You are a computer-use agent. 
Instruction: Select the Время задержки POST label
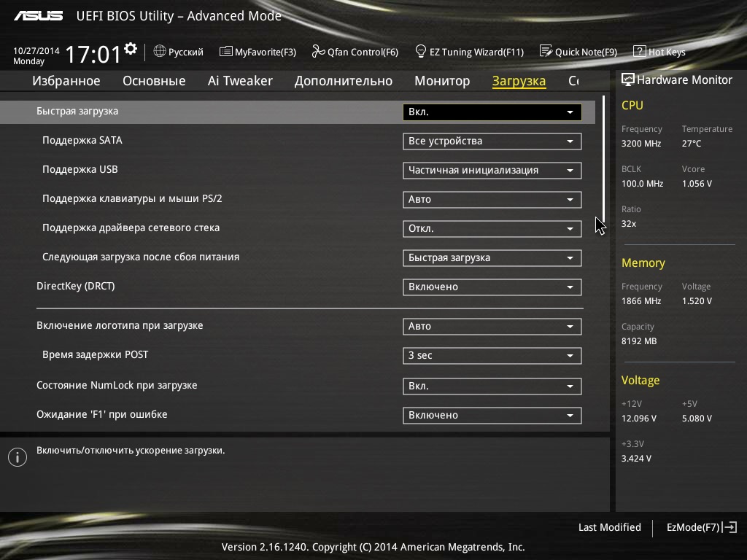coord(96,355)
